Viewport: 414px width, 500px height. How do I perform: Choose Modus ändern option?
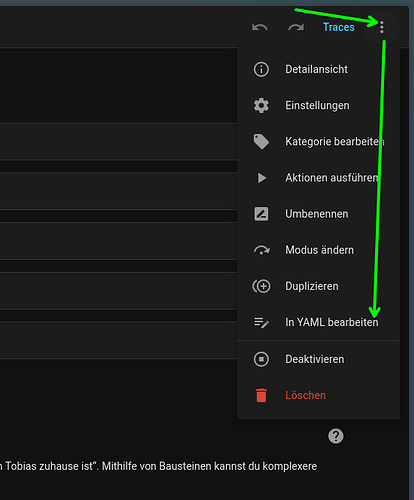[x=318, y=250]
